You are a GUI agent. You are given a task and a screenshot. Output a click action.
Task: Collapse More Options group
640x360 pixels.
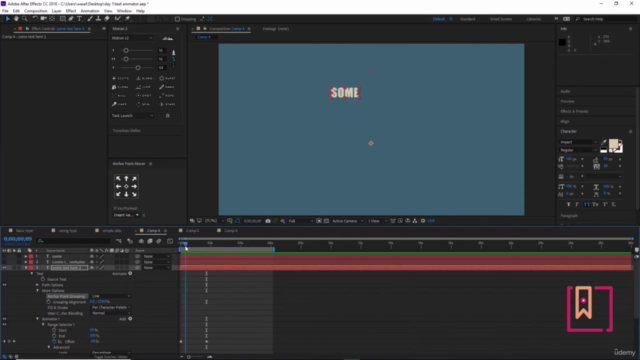[x=38, y=291]
